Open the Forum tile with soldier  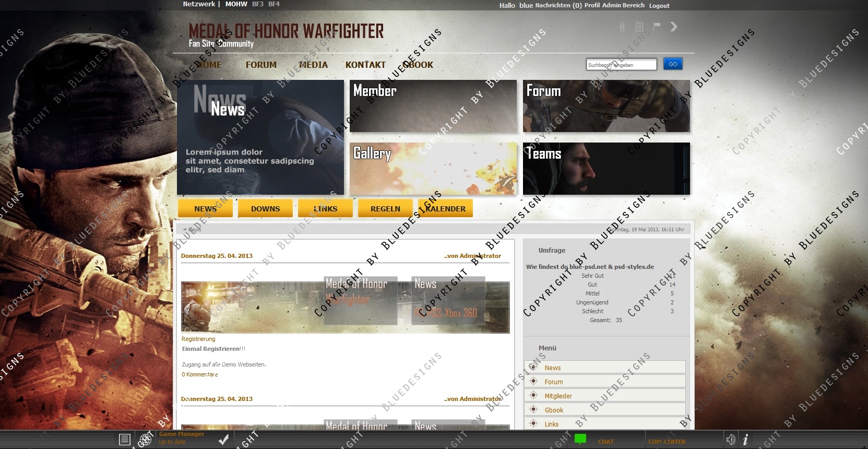click(607, 106)
